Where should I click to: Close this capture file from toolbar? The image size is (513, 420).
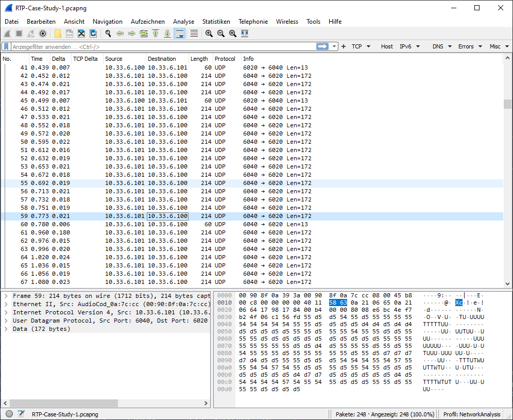tap(81, 33)
